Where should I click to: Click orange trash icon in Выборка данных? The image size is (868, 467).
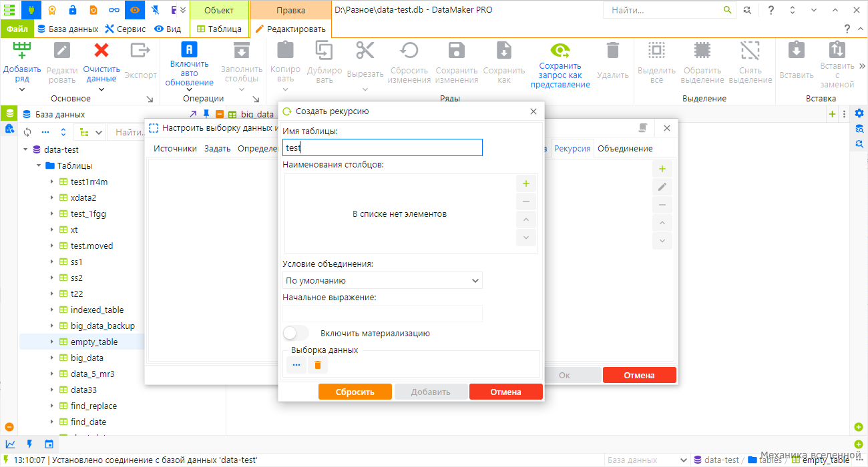pyautogui.click(x=318, y=365)
